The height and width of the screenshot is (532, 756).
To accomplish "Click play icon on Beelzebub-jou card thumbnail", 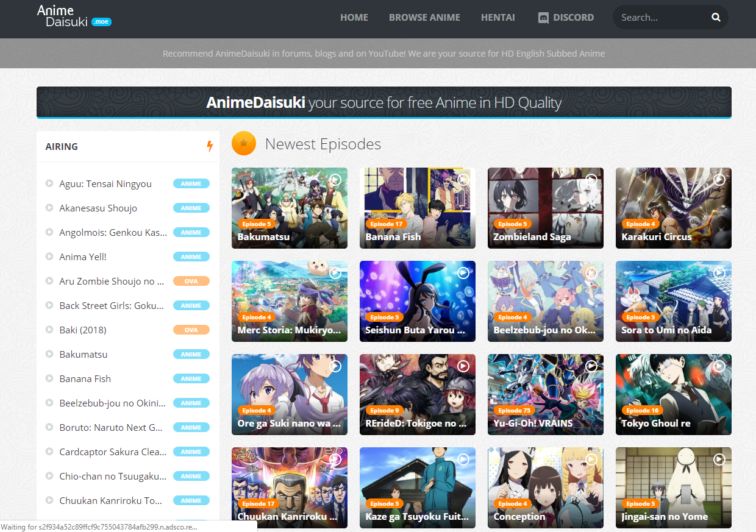I will tap(591, 273).
